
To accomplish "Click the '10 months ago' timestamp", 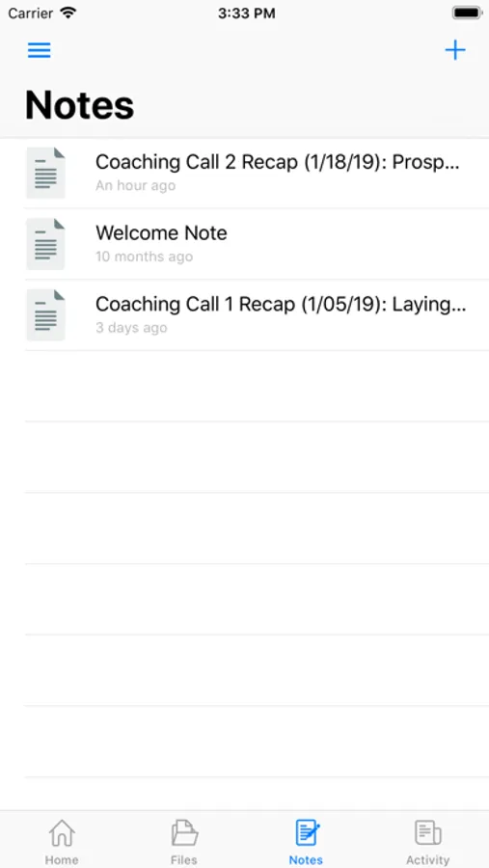I will pos(144,257).
